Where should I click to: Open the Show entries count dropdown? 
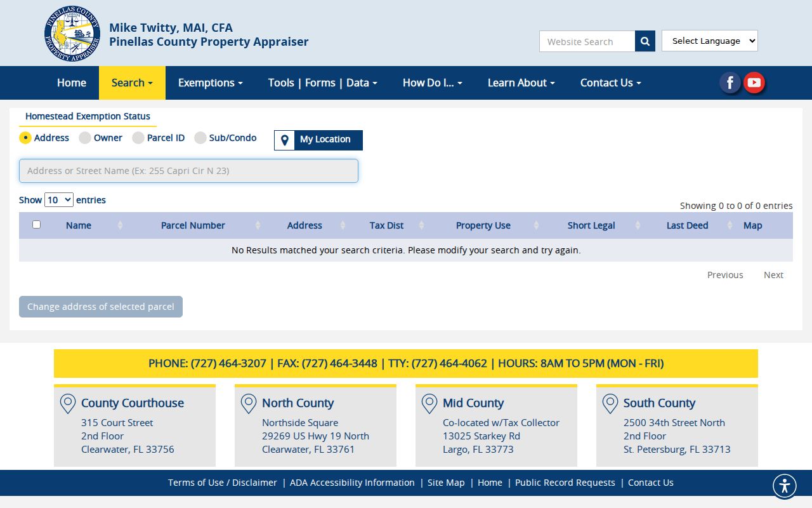click(59, 200)
